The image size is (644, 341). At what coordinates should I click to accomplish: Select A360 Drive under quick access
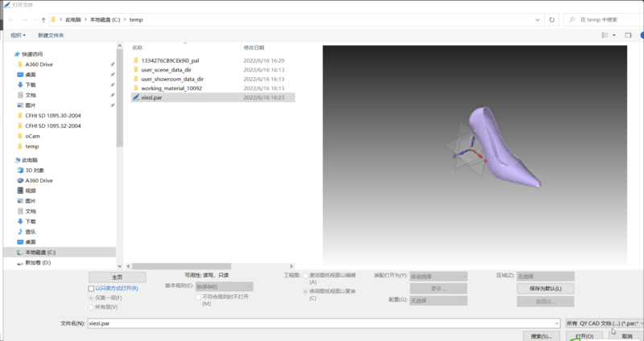[38, 64]
